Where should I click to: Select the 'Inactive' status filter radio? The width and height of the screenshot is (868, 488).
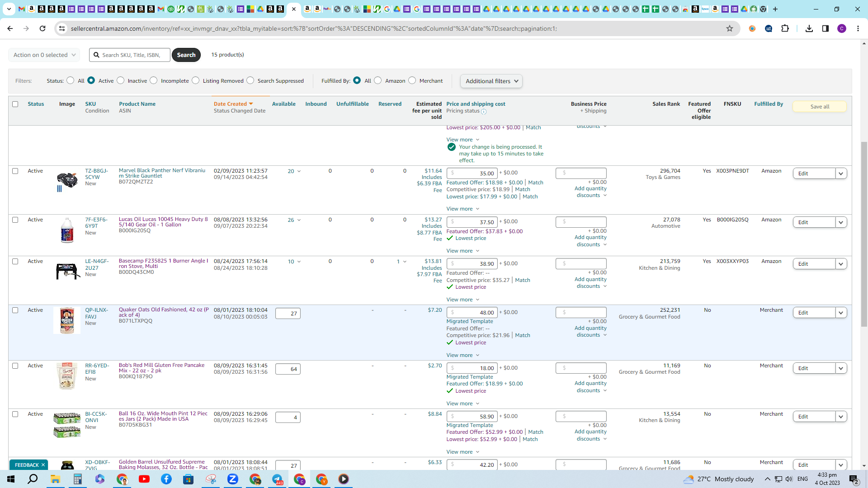120,80
